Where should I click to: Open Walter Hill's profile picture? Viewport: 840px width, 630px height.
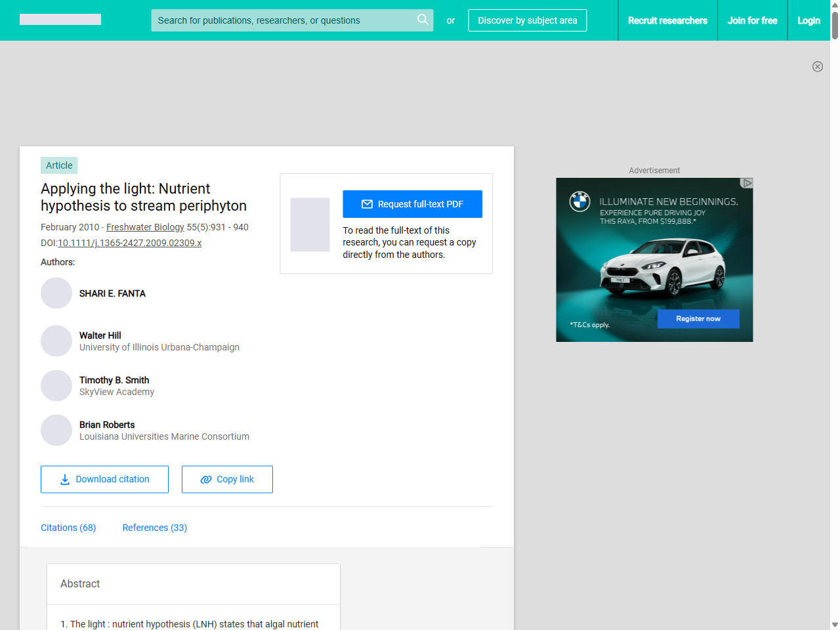[56, 341]
